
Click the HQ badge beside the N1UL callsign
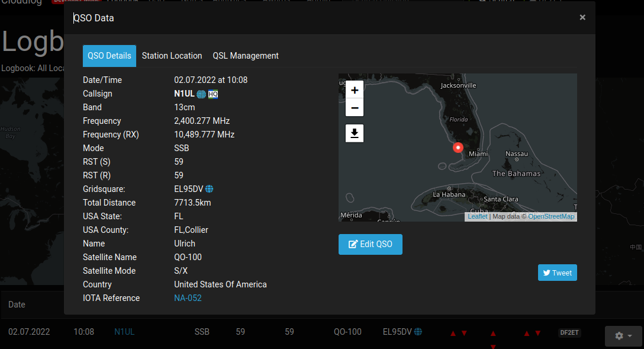(212, 94)
